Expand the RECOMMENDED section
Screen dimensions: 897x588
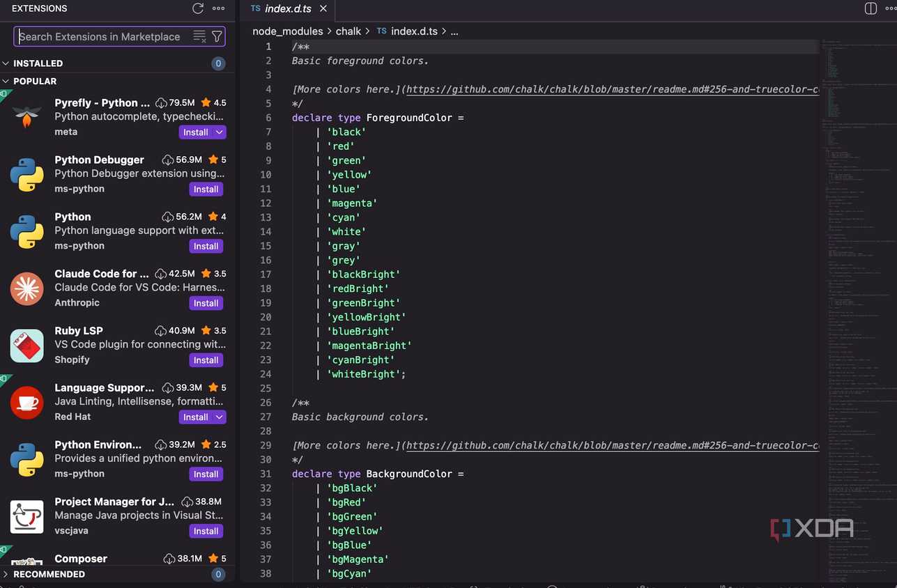pos(6,575)
